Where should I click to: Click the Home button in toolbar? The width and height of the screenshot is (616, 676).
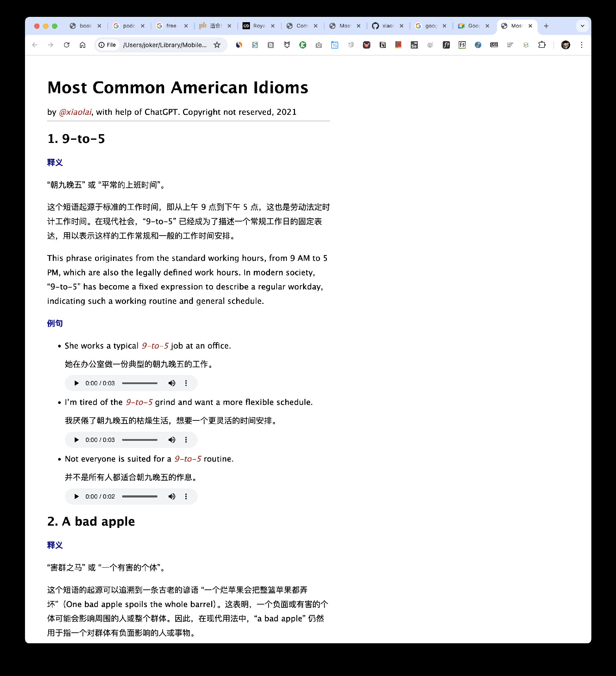(82, 45)
